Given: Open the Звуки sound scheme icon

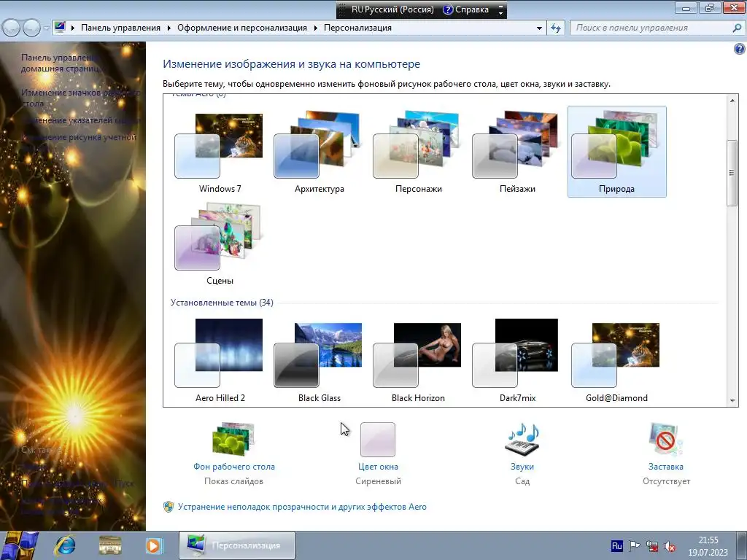Looking at the screenshot, I should [x=522, y=439].
